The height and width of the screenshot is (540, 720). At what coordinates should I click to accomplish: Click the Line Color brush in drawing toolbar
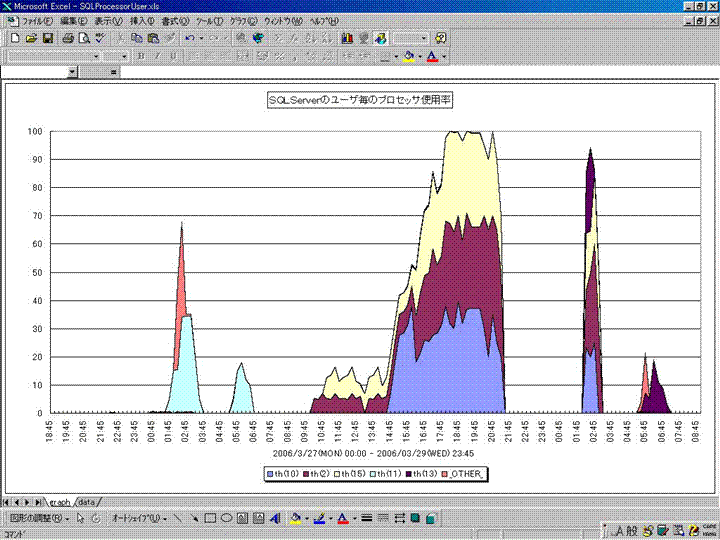point(320,518)
